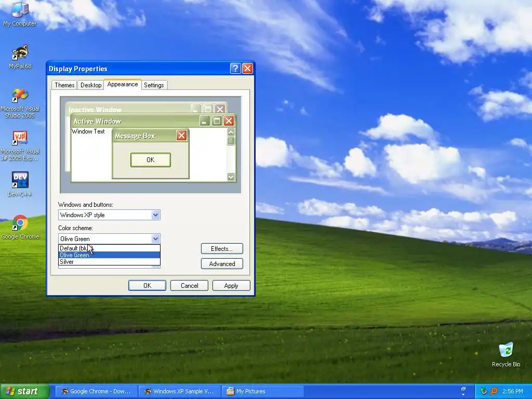Click the Message Box title in preview
Image resolution: width=532 pixels, height=399 pixels.
[x=135, y=136]
